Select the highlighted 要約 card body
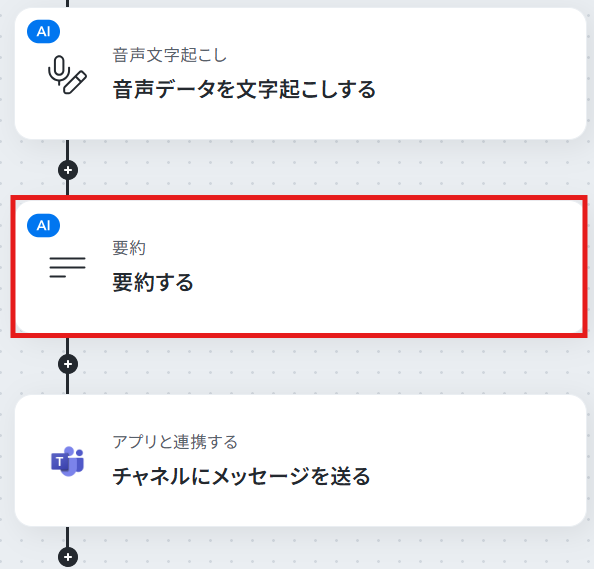This screenshot has height=569, width=594. click(x=300, y=267)
